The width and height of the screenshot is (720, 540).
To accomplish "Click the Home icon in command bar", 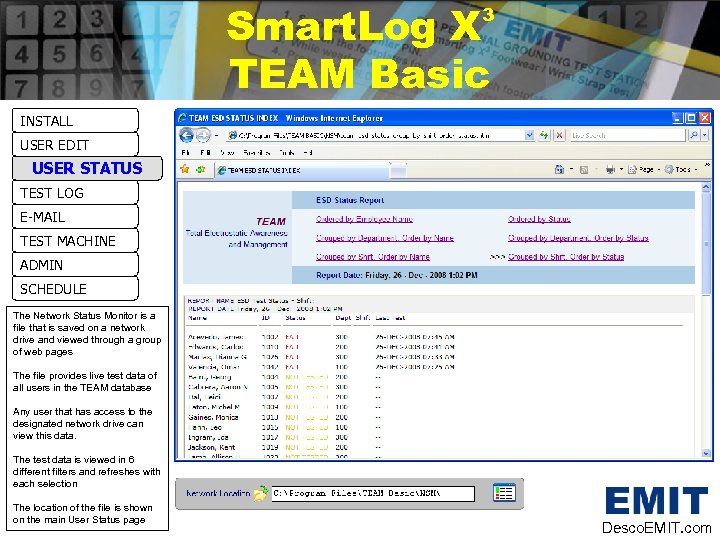I will coord(559,169).
